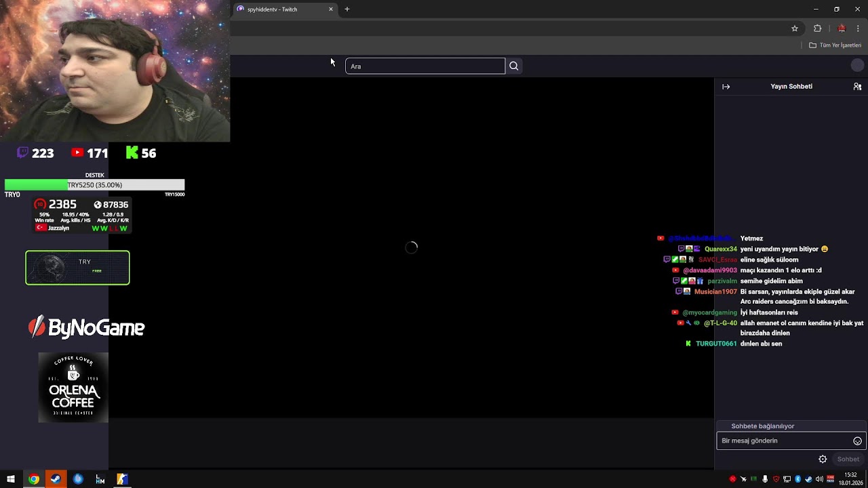The width and height of the screenshot is (868, 488).
Task: Focus the Ara search field
Action: tap(425, 66)
